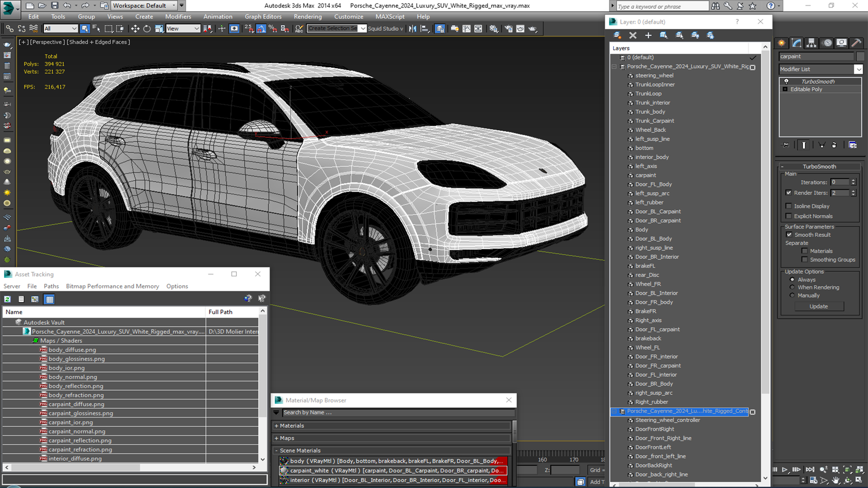Select the Rotate tool in main toolbar
Viewport: 868px width, 488px height.
click(x=147, y=28)
